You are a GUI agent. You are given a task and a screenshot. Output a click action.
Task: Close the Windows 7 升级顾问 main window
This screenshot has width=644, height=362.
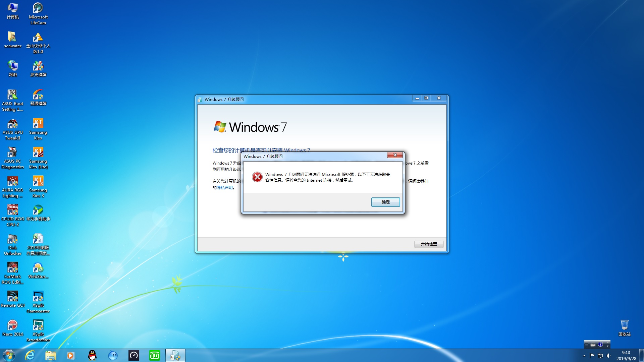tap(439, 98)
